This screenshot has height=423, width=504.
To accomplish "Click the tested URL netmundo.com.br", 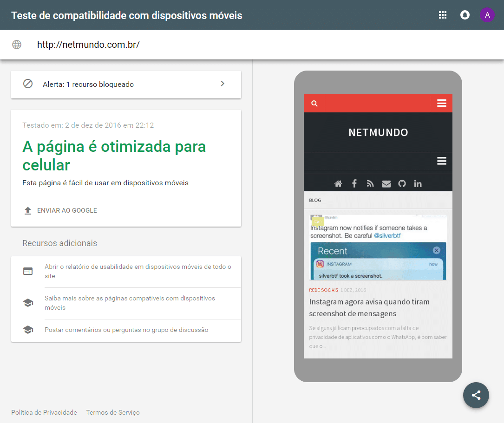I will [88, 45].
